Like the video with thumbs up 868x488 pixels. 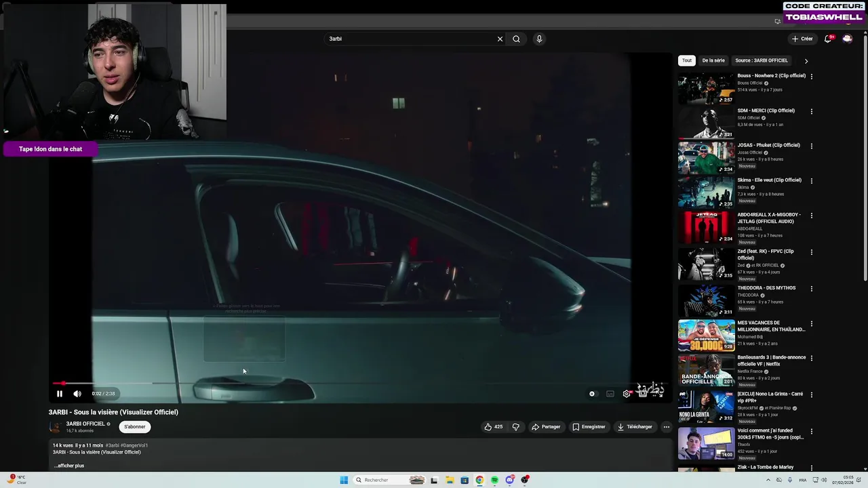(x=493, y=427)
